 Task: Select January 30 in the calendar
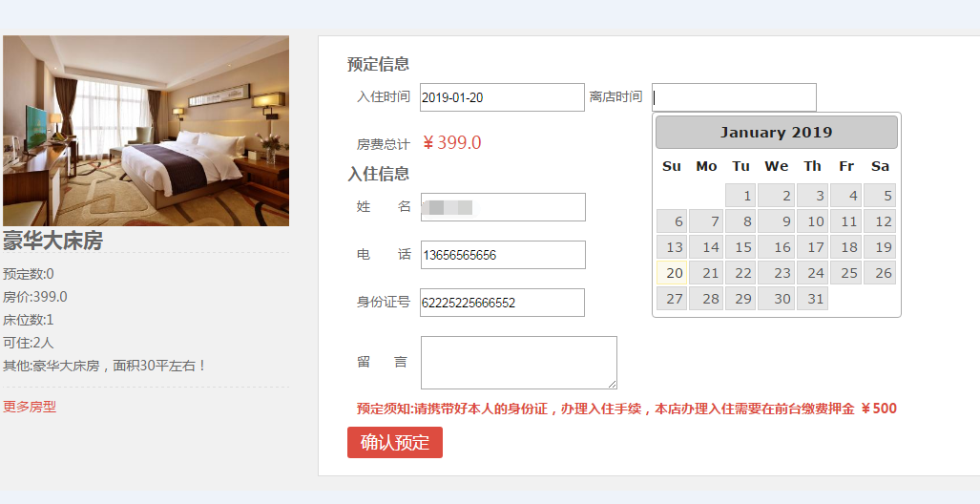(776, 298)
